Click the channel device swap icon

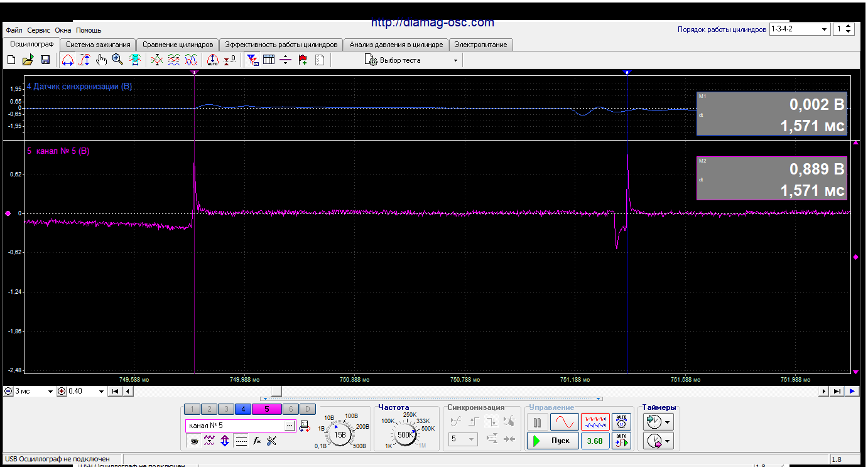pyautogui.click(x=305, y=426)
